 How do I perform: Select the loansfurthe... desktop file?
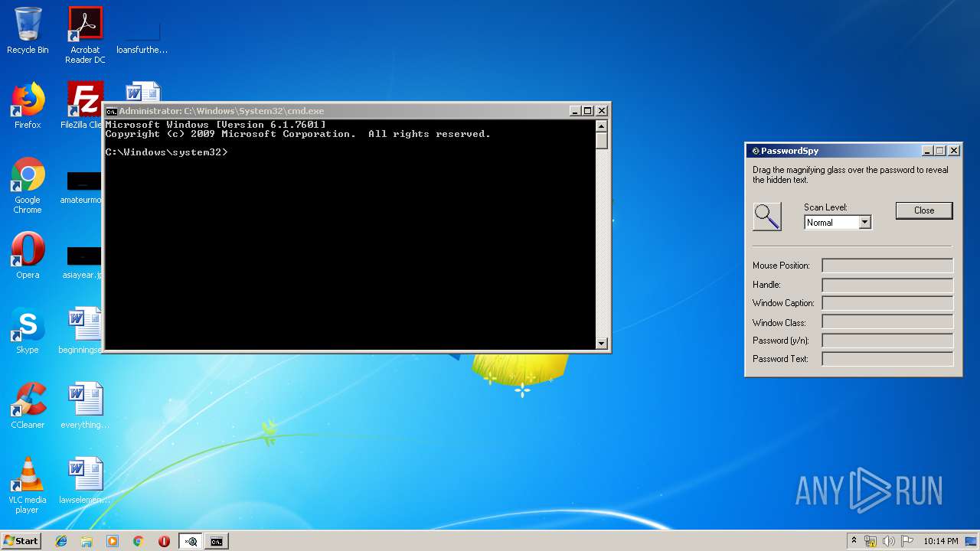(x=142, y=35)
